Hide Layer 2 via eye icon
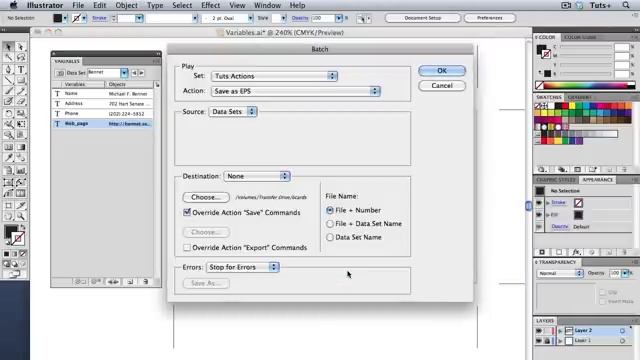 pos(539,331)
